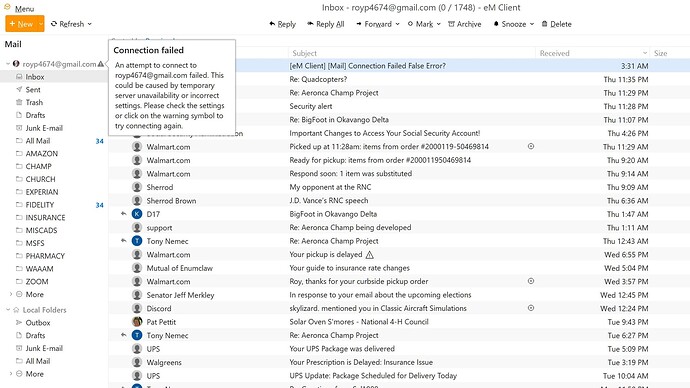Expand the Mark dropdown arrow

(x=439, y=24)
